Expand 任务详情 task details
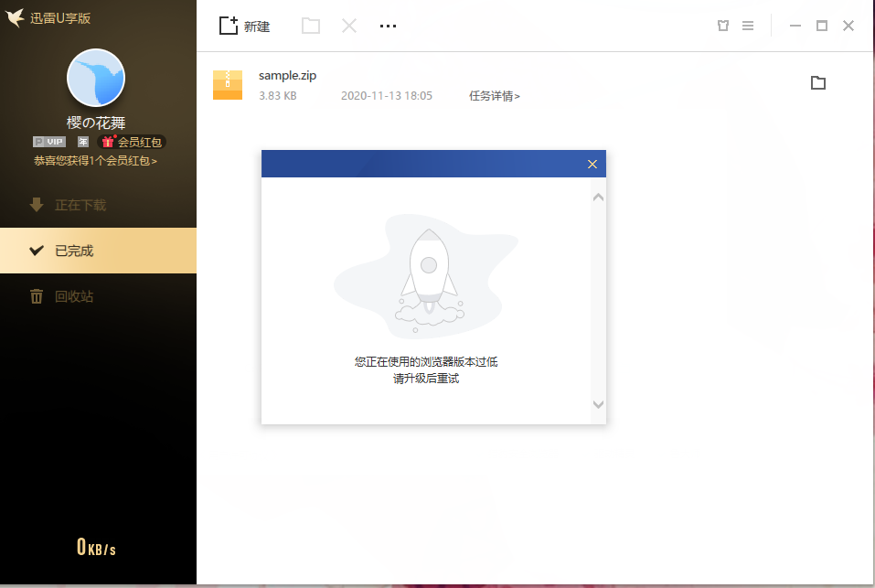 pos(495,95)
